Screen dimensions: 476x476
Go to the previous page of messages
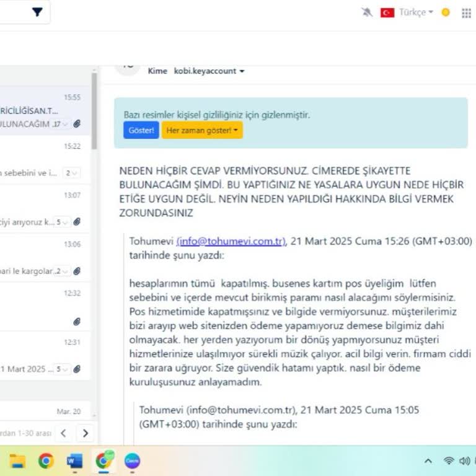pyautogui.click(x=63, y=433)
